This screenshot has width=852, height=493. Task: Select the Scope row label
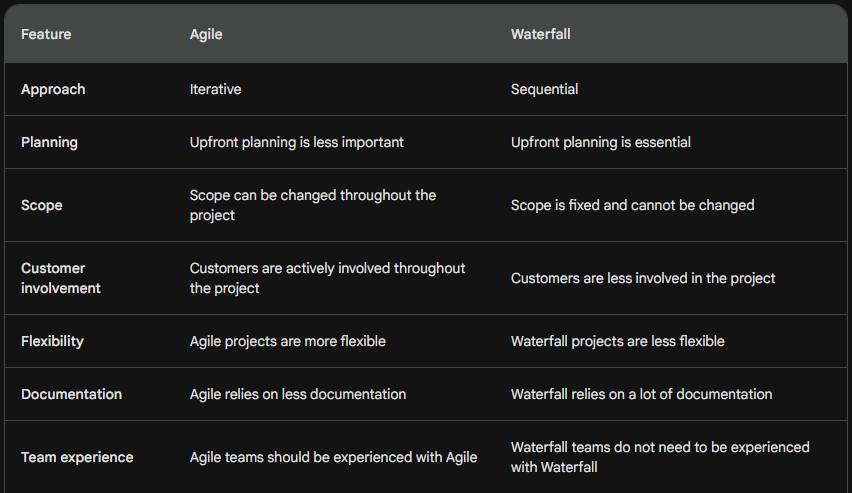click(x=42, y=205)
